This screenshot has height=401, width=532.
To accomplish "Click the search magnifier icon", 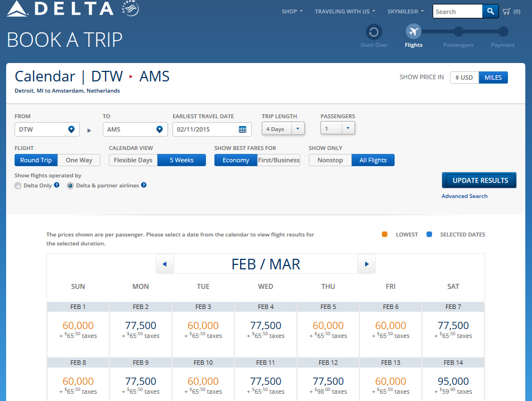I will pyautogui.click(x=490, y=11).
